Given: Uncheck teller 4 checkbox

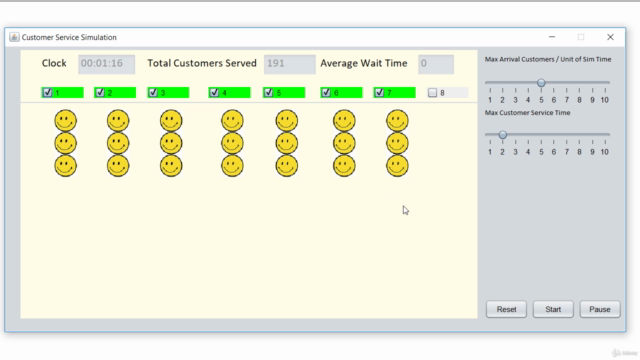Looking at the screenshot, I should tap(214, 93).
